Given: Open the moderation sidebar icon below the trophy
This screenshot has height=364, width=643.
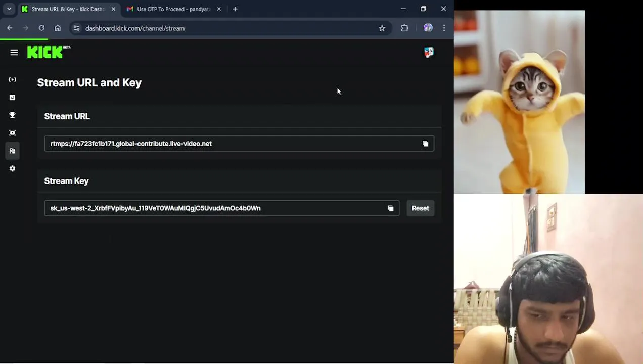Looking at the screenshot, I should 12,133.
